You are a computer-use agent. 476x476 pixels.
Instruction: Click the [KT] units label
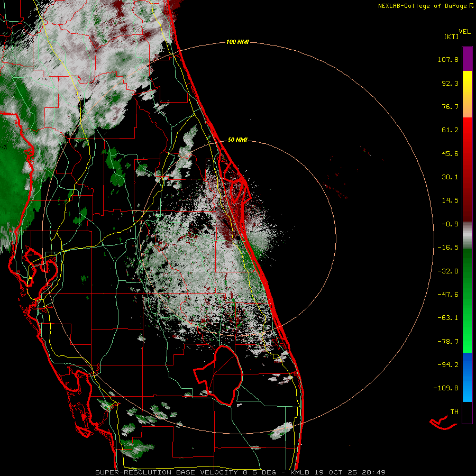(x=452, y=36)
